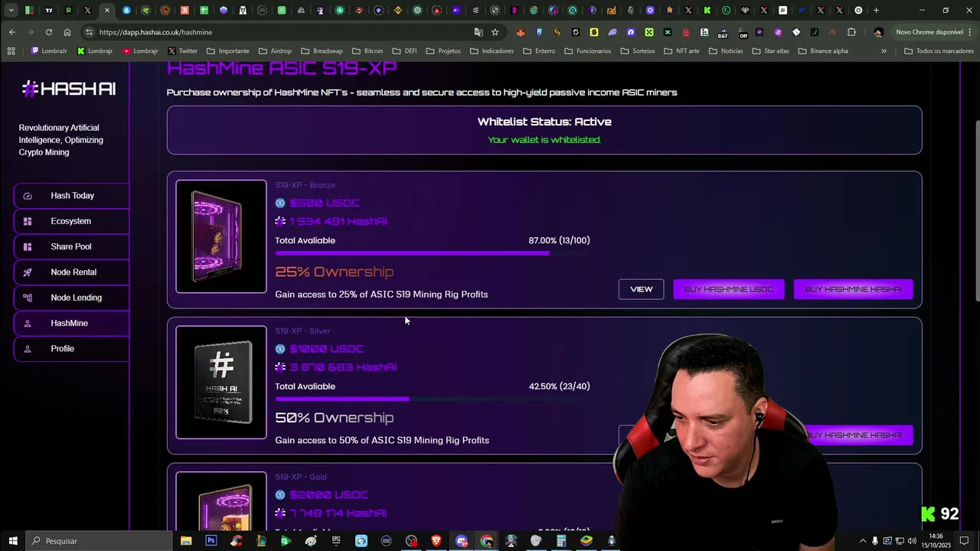Screen dimensions: 980x551
Task: Reload the page
Action: pos(49,32)
